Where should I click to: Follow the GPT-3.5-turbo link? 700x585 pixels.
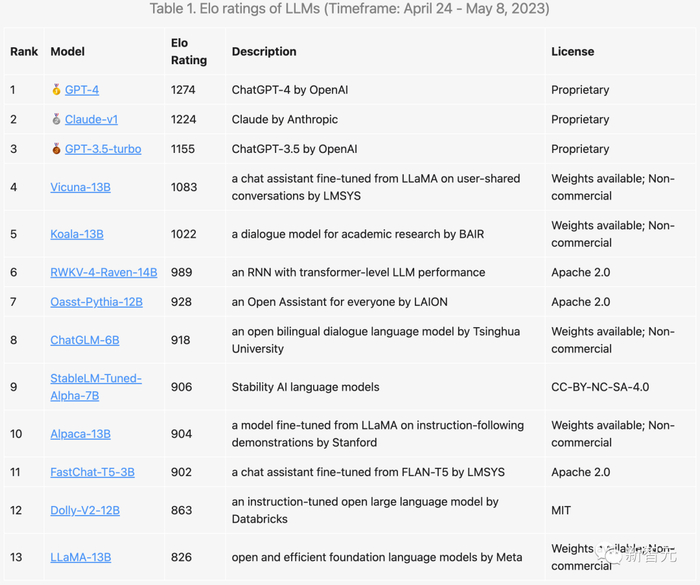[103, 149]
